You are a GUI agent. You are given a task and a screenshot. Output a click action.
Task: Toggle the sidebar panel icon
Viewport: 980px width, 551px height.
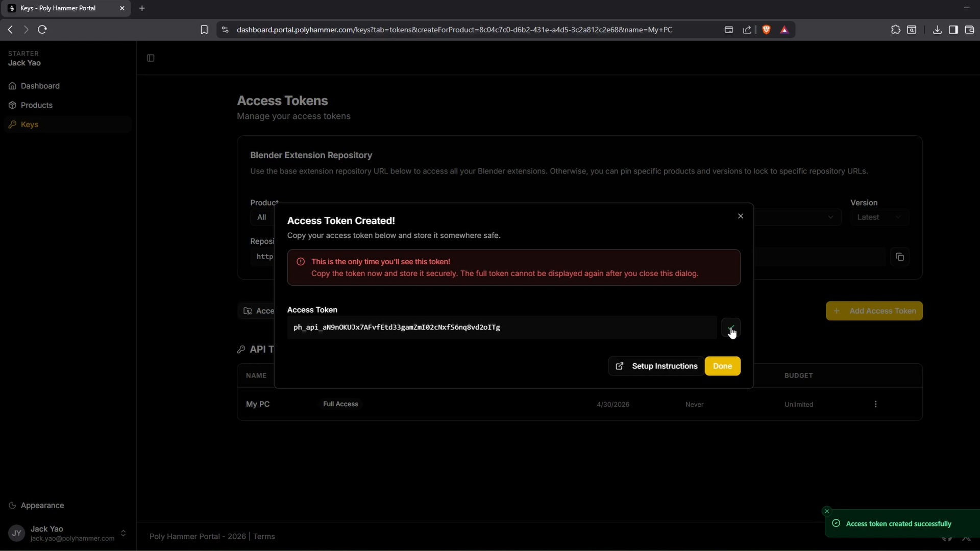pos(151,58)
